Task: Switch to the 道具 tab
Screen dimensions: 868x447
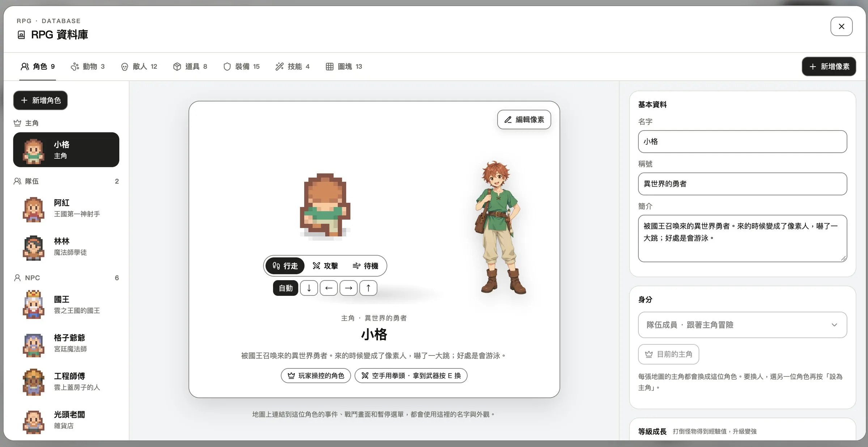Action: click(x=190, y=66)
